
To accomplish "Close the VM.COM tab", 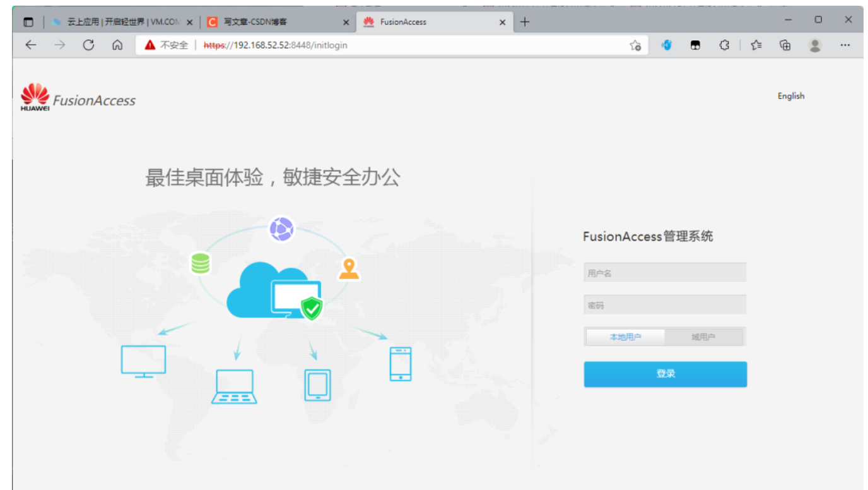I will (190, 22).
